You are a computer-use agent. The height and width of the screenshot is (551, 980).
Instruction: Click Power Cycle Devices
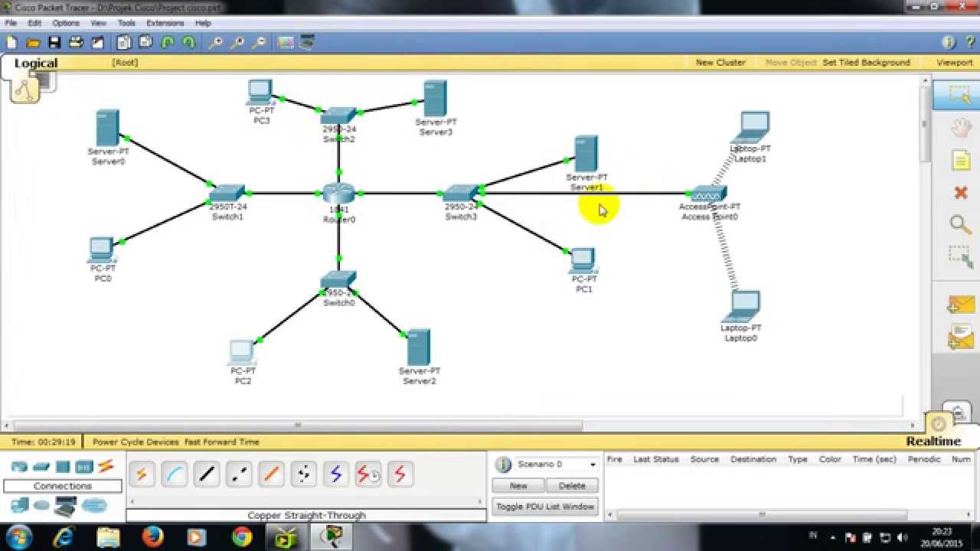pyautogui.click(x=136, y=442)
